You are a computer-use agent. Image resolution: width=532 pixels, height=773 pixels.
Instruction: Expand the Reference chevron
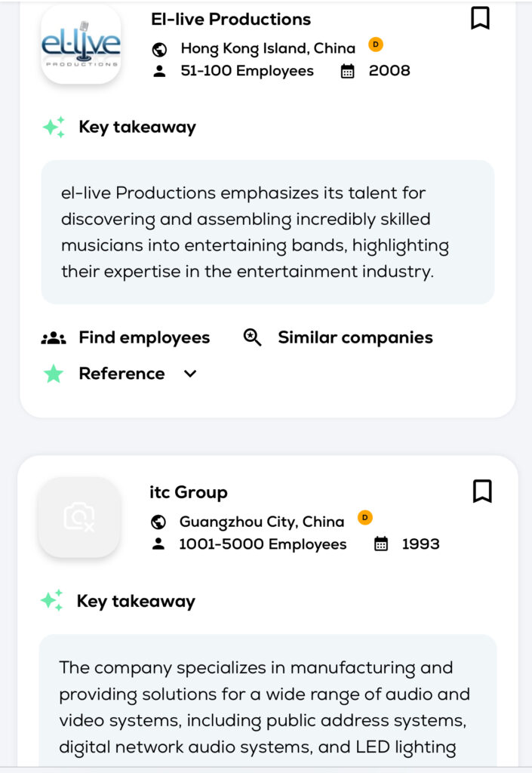(190, 374)
